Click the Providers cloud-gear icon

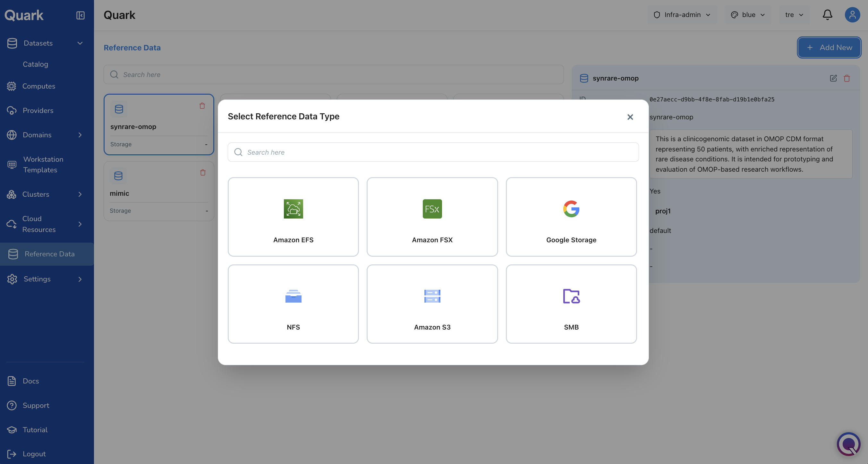coord(12,110)
